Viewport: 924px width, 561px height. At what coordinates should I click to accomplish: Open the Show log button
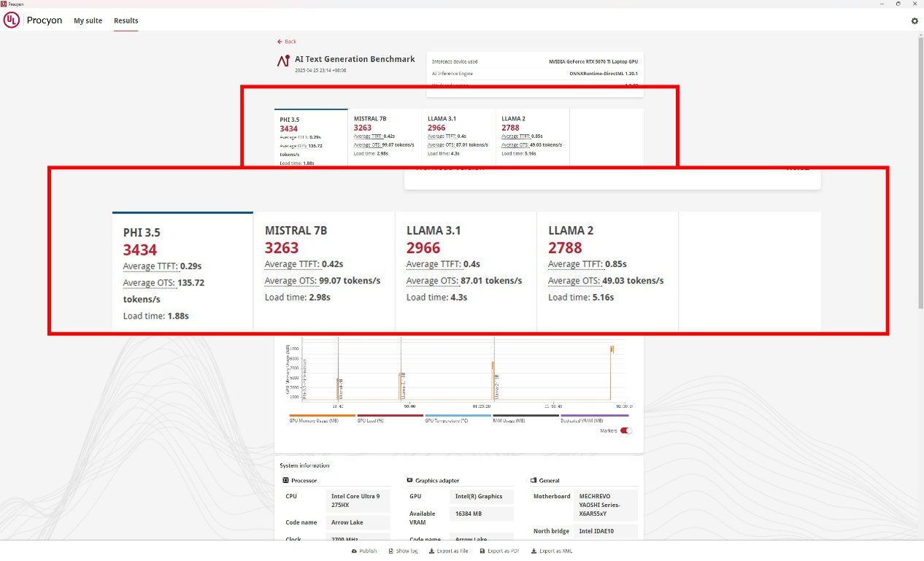[403, 551]
